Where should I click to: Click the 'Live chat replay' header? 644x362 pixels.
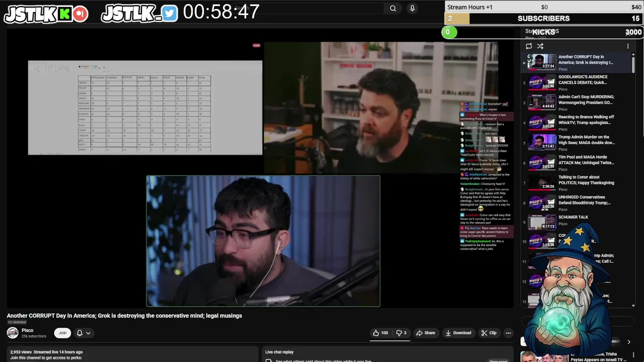[x=279, y=352]
